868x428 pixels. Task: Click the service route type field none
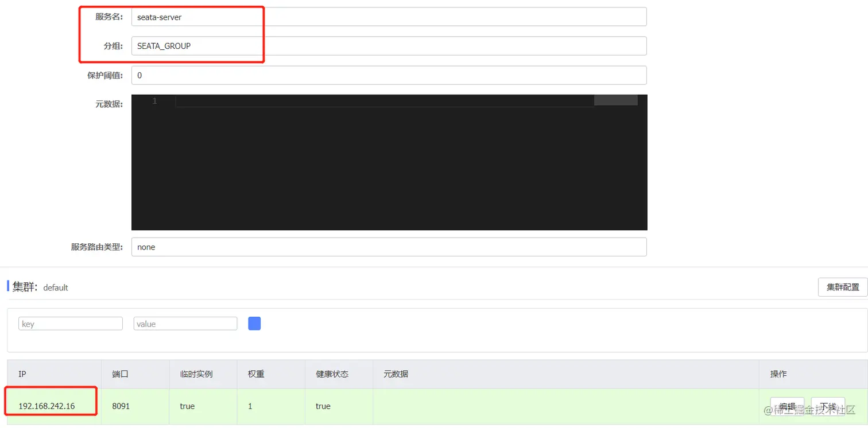pos(389,247)
